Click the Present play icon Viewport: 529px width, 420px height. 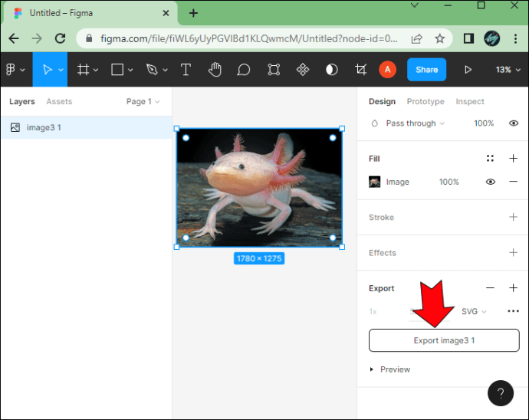tap(468, 70)
